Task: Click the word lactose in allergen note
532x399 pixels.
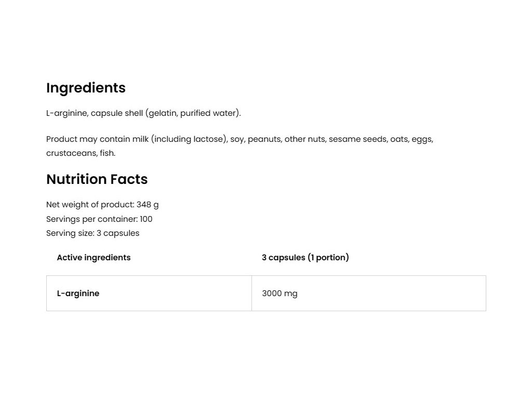Action: click(209, 139)
